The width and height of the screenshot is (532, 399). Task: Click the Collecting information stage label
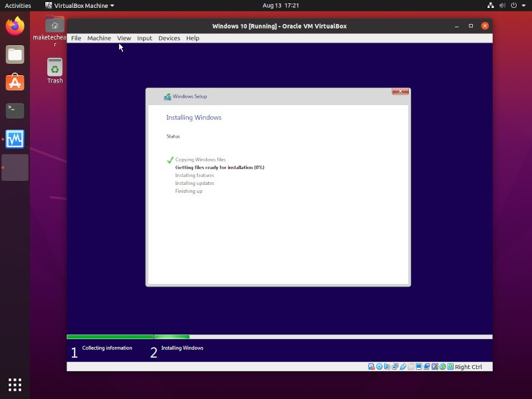[x=107, y=348]
